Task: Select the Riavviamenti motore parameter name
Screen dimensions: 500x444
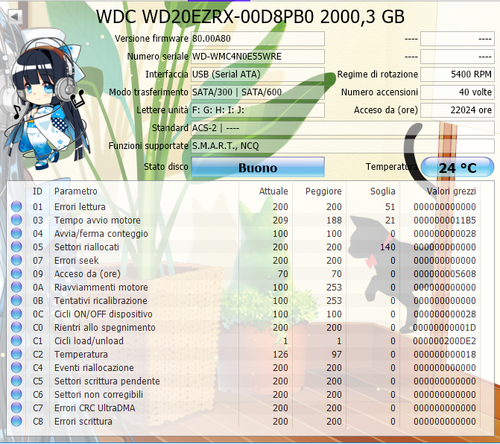Action: (x=101, y=287)
